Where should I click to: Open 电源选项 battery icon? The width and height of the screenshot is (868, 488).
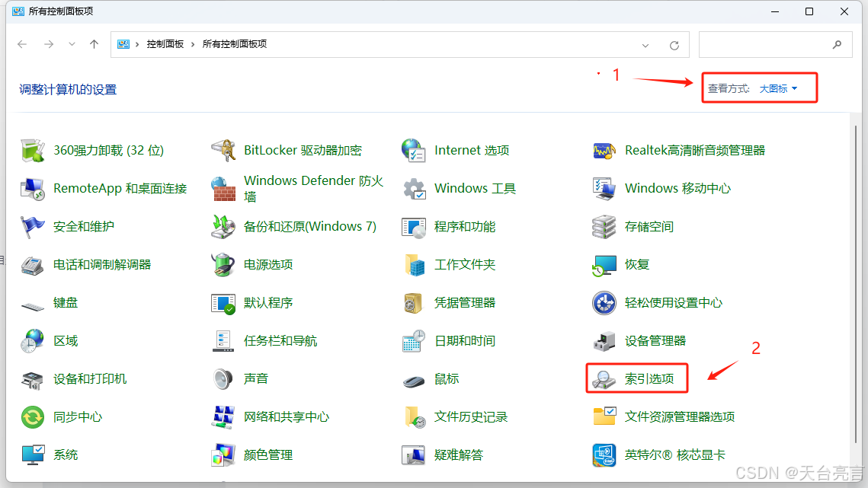pos(223,265)
